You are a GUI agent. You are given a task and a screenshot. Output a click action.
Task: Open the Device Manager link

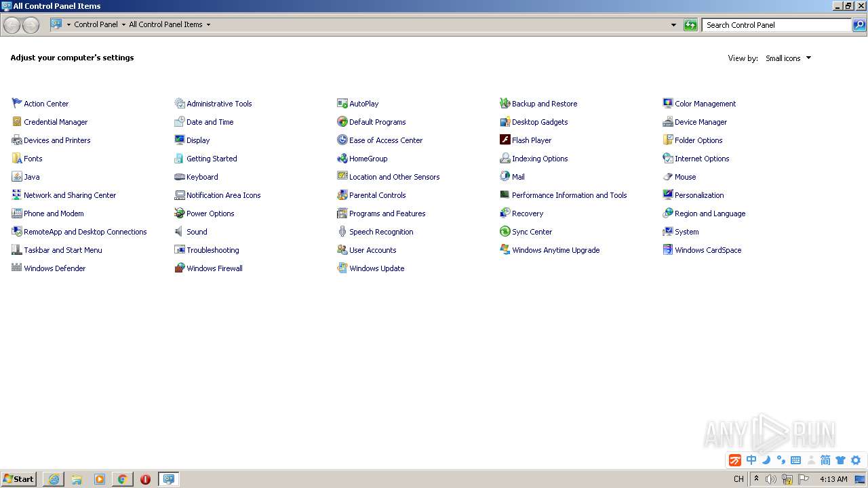point(701,122)
